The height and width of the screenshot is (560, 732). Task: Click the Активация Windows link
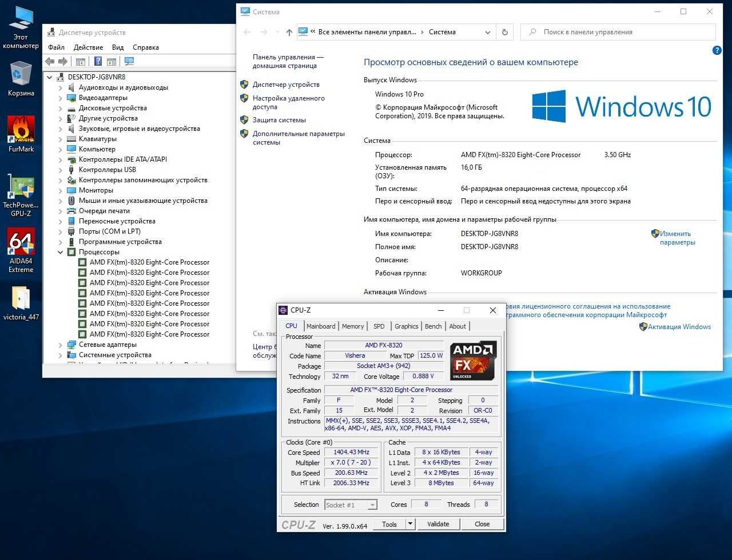[680, 327]
